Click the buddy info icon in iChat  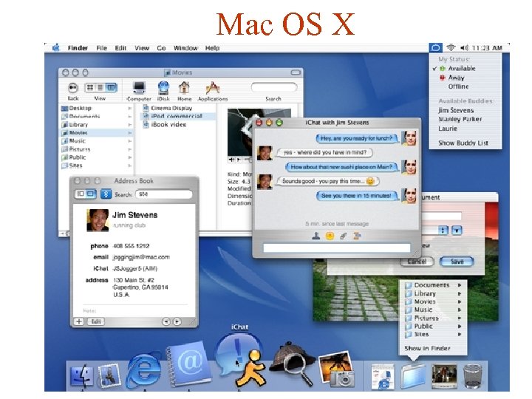pos(316,236)
